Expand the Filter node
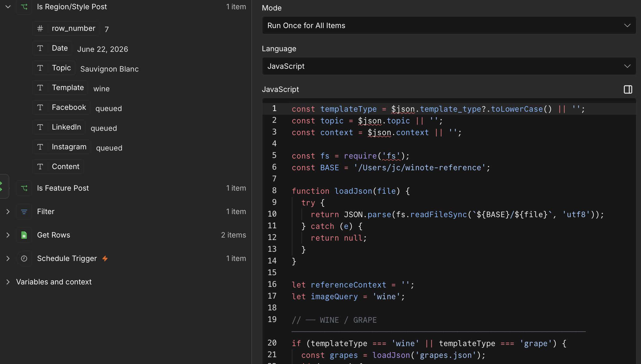This screenshot has height=364, width=641. 8,212
